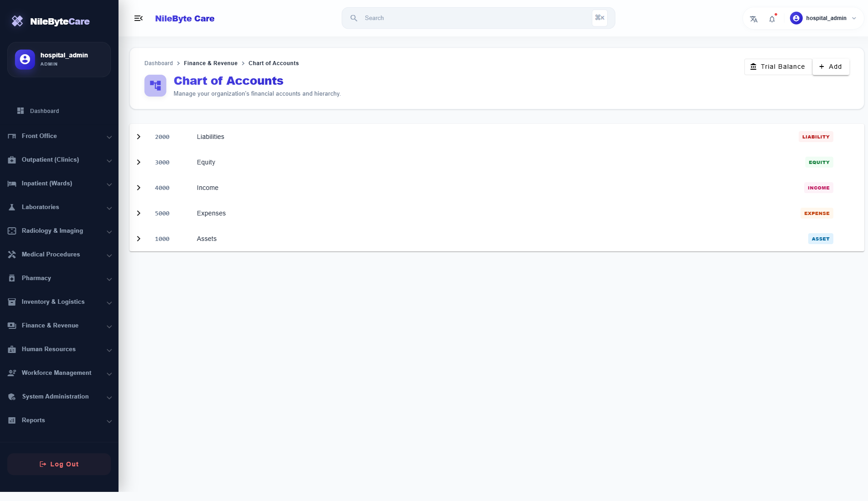Image resolution: width=868 pixels, height=501 pixels.
Task: Expand the 5000 Expenses account row
Action: (x=139, y=213)
